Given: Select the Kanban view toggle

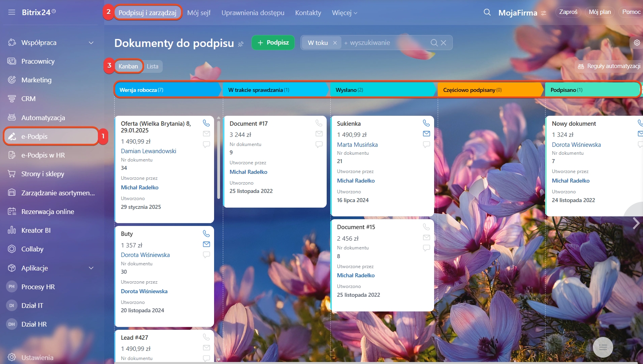Looking at the screenshot, I should coord(128,66).
